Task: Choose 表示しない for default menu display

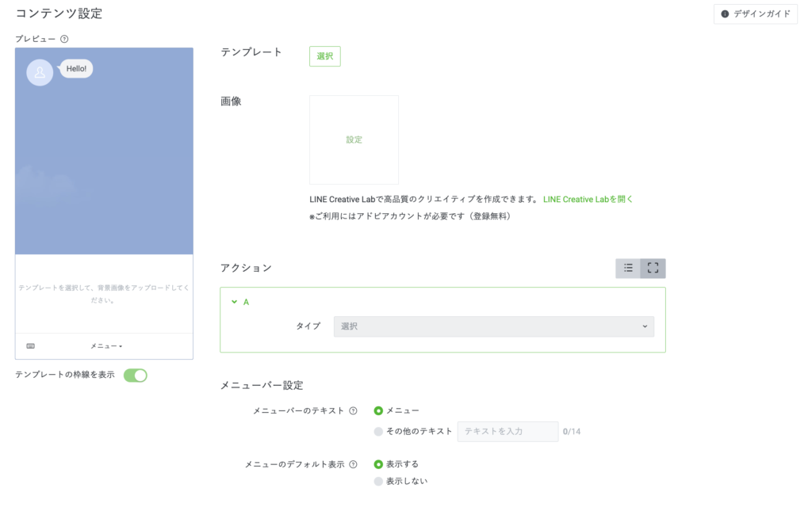Action: coord(378,481)
